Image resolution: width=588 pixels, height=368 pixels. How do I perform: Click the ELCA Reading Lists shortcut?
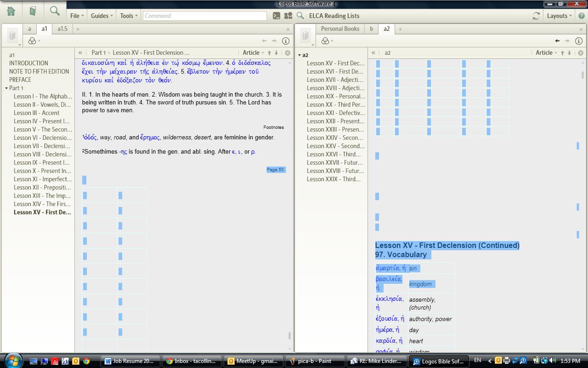coord(334,16)
